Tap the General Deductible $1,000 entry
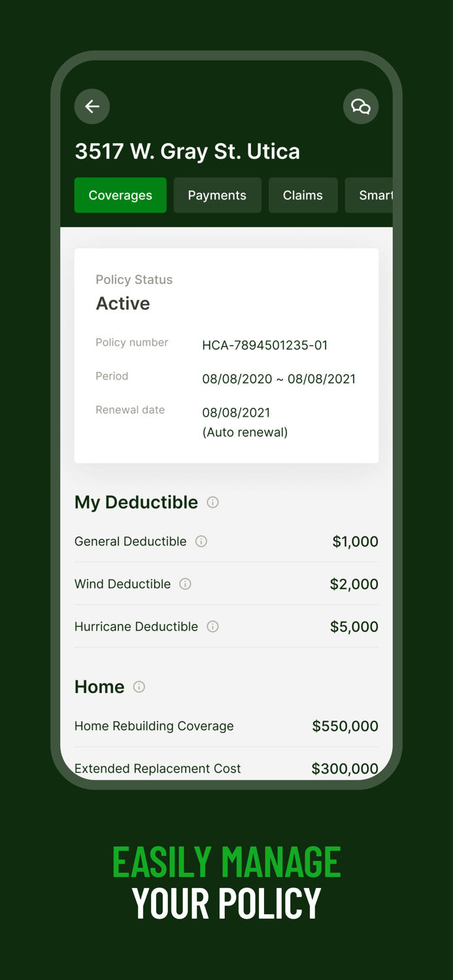Image resolution: width=453 pixels, height=980 pixels. [x=226, y=541]
